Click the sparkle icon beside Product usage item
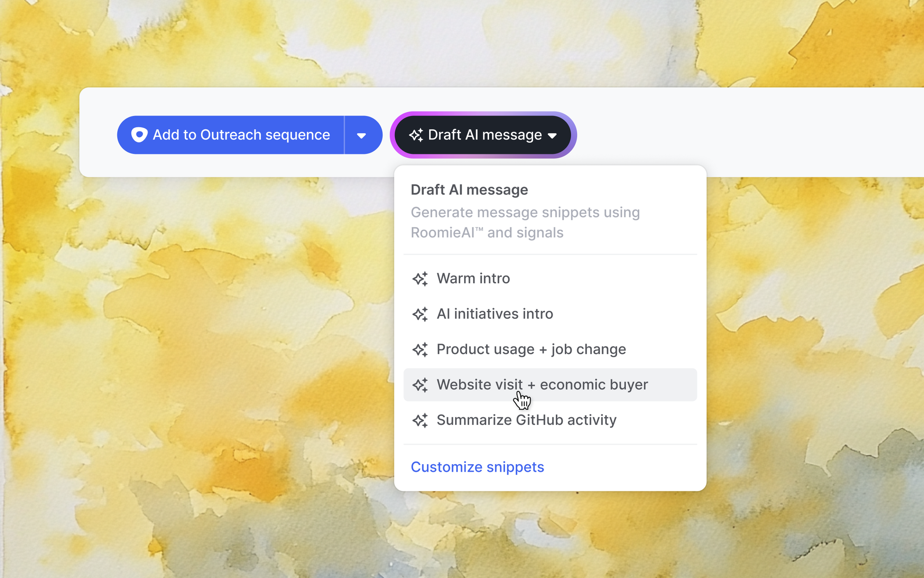Image resolution: width=924 pixels, height=578 pixels. pos(420,350)
